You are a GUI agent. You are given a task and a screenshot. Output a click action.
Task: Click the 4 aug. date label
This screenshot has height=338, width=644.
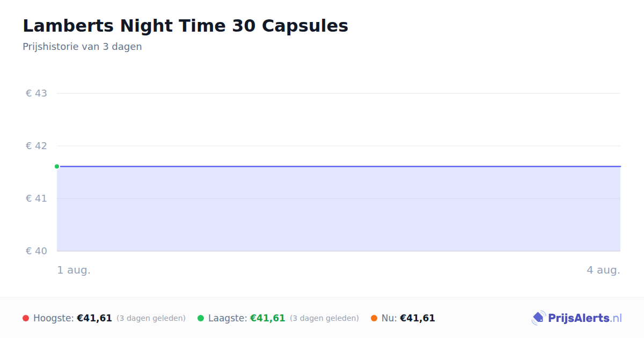[603, 270]
